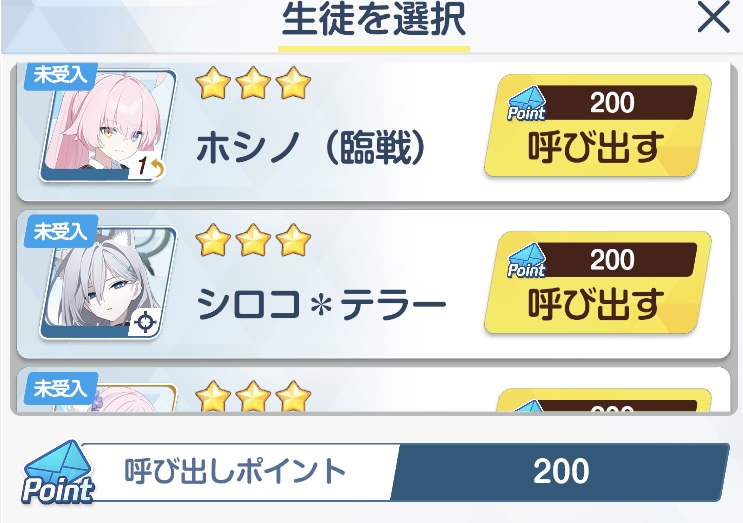Tap 呼び出す button for ホシノ（臨戦）
The width and height of the screenshot is (743, 523).
598,126
